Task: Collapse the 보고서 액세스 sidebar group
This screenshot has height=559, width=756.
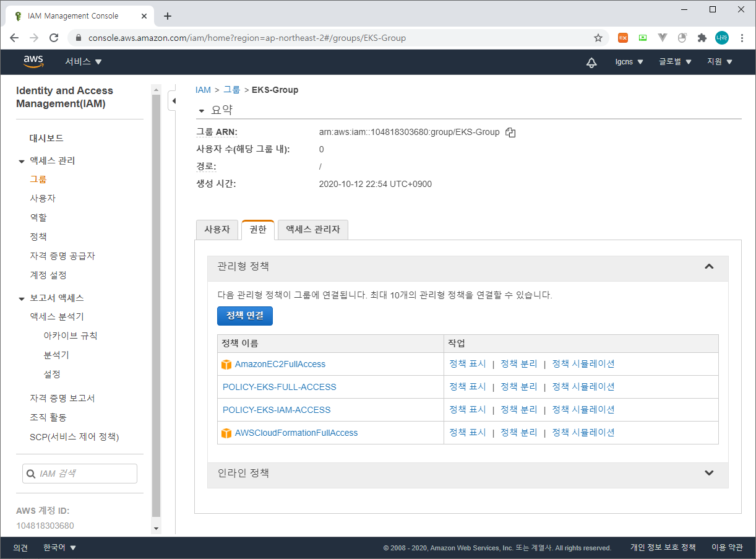Action: [x=22, y=298]
